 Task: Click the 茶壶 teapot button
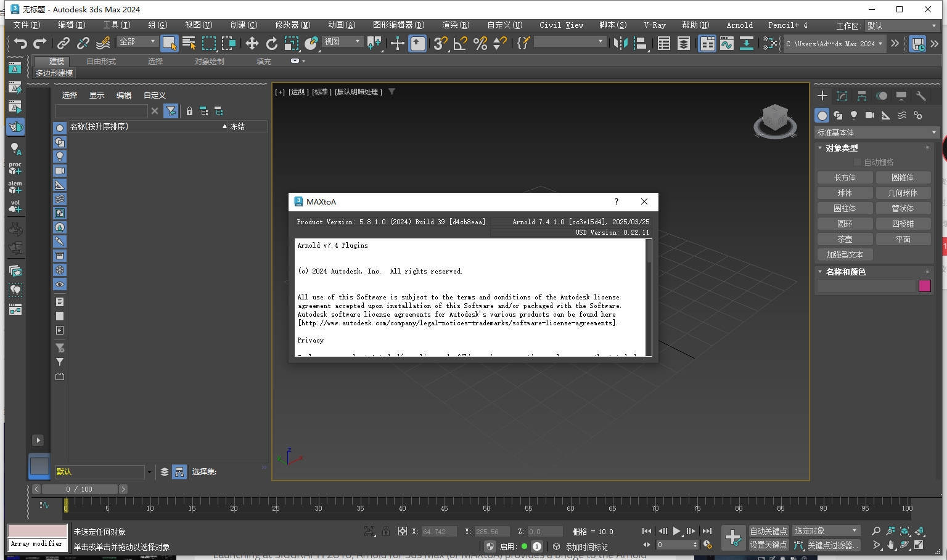[845, 239]
